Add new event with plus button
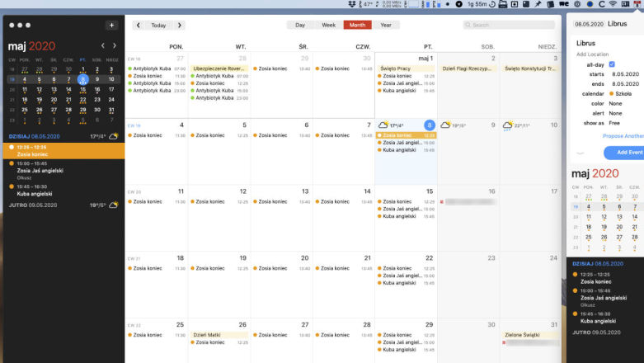Image resolution: width=644 pixels, height=363 pixels. pos(111,25)
